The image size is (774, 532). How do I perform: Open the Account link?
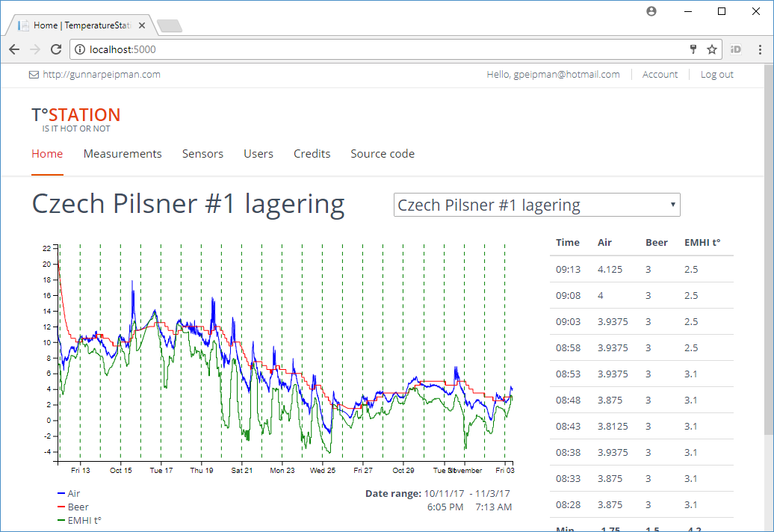[660, 75]
